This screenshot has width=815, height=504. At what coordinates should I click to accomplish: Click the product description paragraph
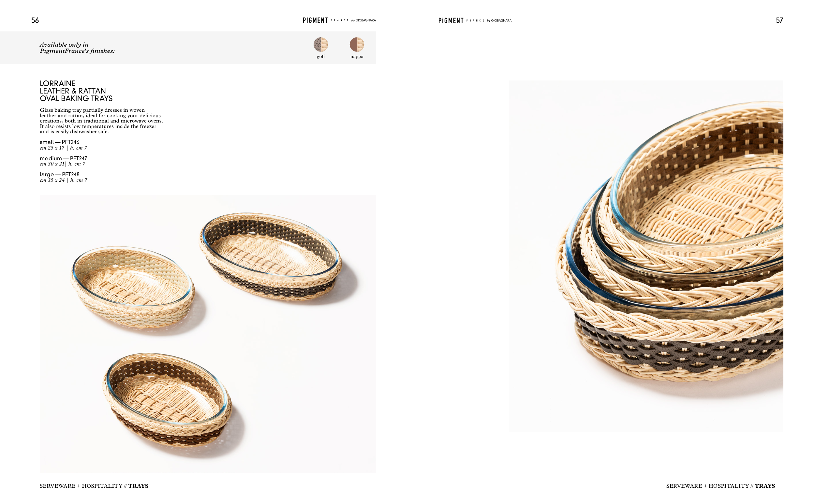tap(101, 121)
